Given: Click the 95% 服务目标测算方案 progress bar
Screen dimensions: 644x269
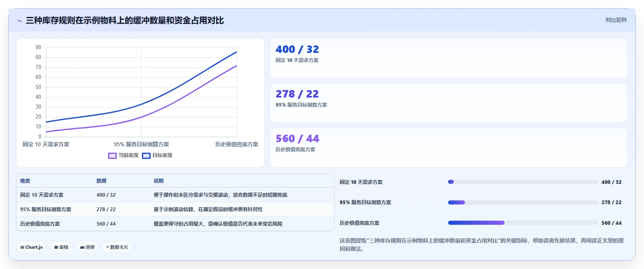Looking at the screenshot, I should [523, 202].
